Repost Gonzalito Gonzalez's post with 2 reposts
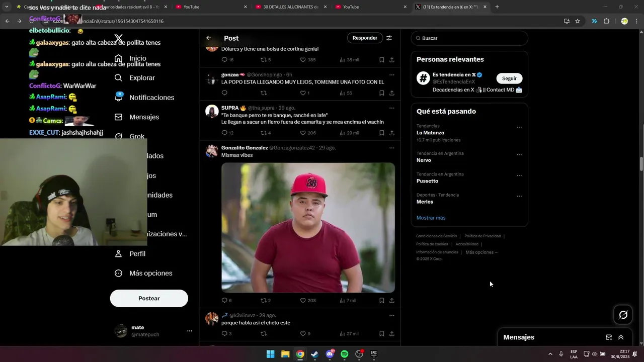The height and width of the screenshot is (362, 644). click(x=266, y=301)
